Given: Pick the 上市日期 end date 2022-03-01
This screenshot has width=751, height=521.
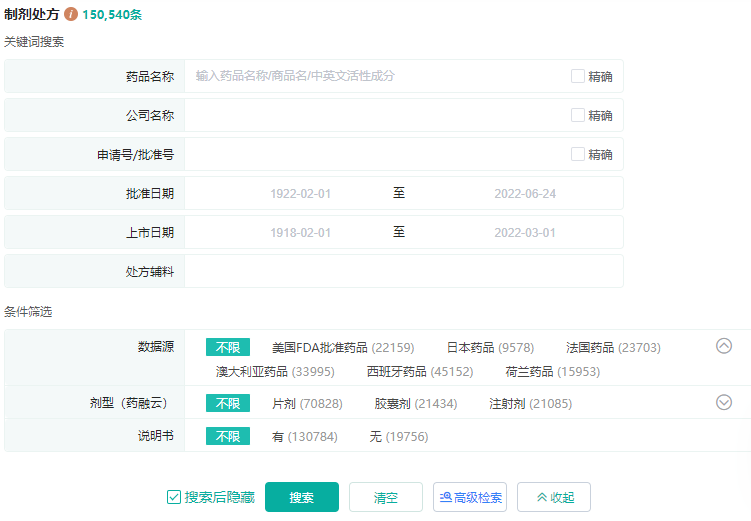Looking at the screenshot, I should (524, 232).
